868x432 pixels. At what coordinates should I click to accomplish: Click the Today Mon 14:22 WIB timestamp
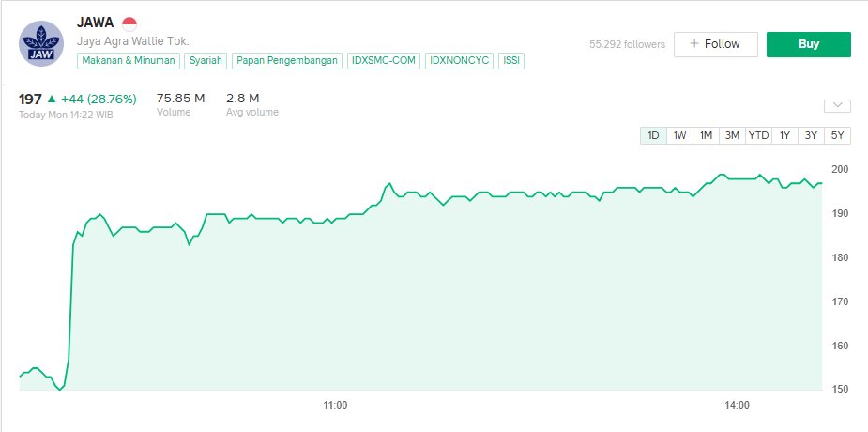66,116
